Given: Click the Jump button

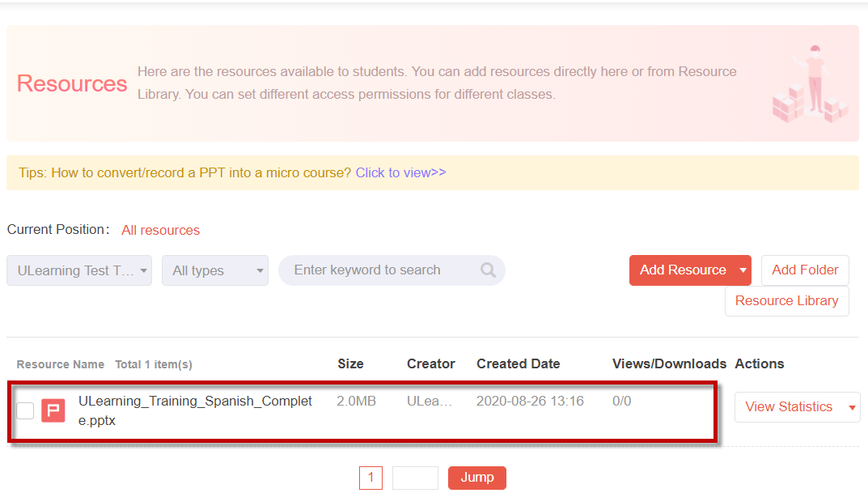Looking at the screenshot, I should point(477,478).
